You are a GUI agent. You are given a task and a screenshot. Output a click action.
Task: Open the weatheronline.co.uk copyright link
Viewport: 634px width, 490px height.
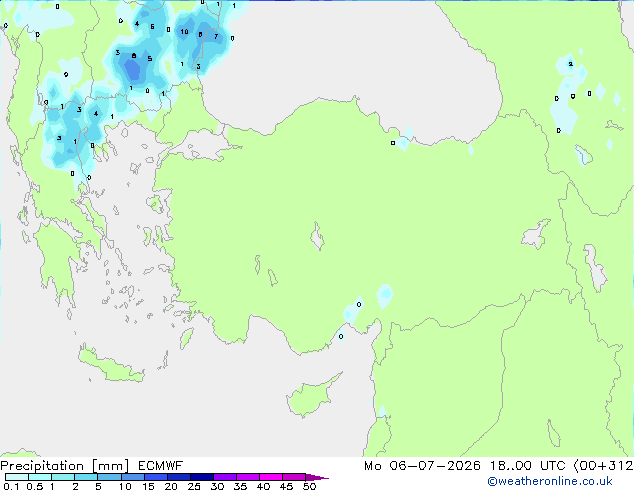[x=549, y=481]
